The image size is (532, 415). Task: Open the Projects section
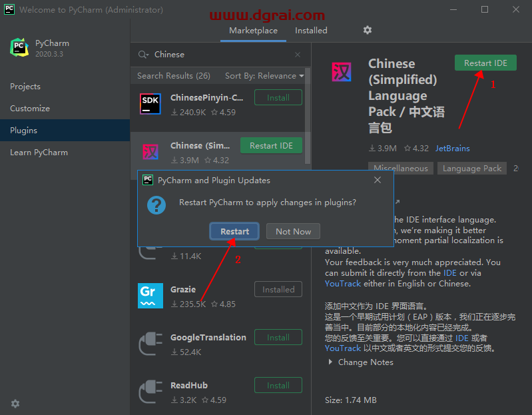65,87
